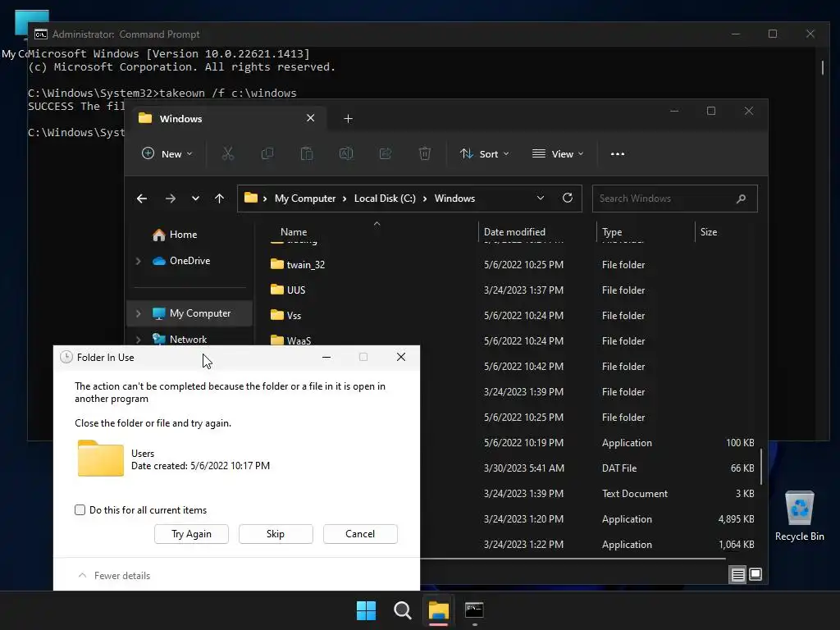
Task: Click the Delete trash icon in Explorer
Action: pyautogui.click(x=425, y=153)
